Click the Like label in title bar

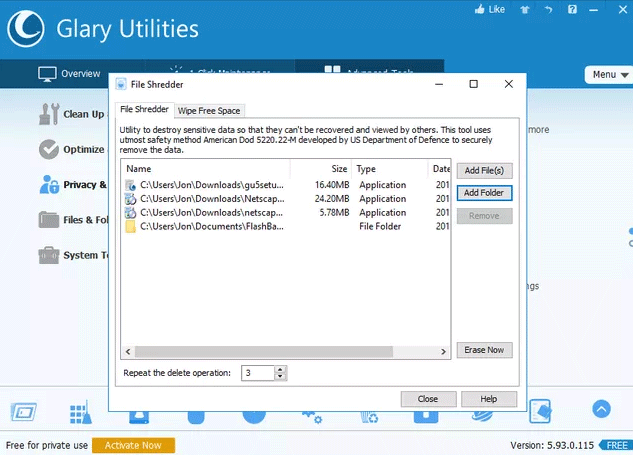497,9
